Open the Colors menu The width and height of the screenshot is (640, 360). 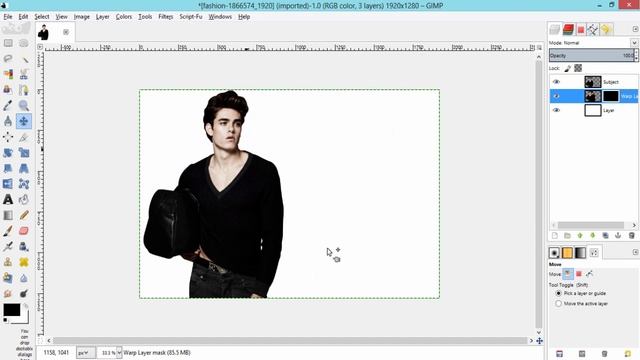coord(124,17)
